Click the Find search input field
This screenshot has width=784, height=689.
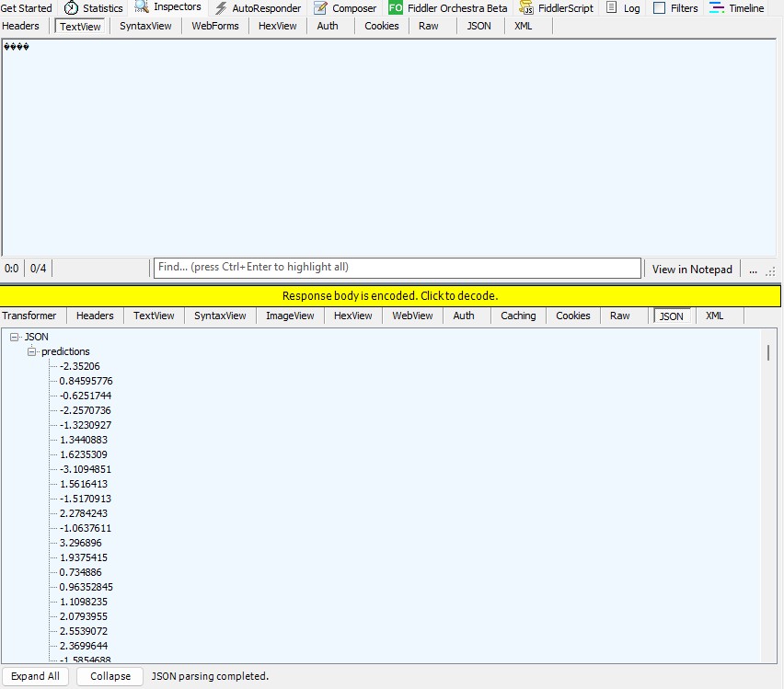pos(397,268)
